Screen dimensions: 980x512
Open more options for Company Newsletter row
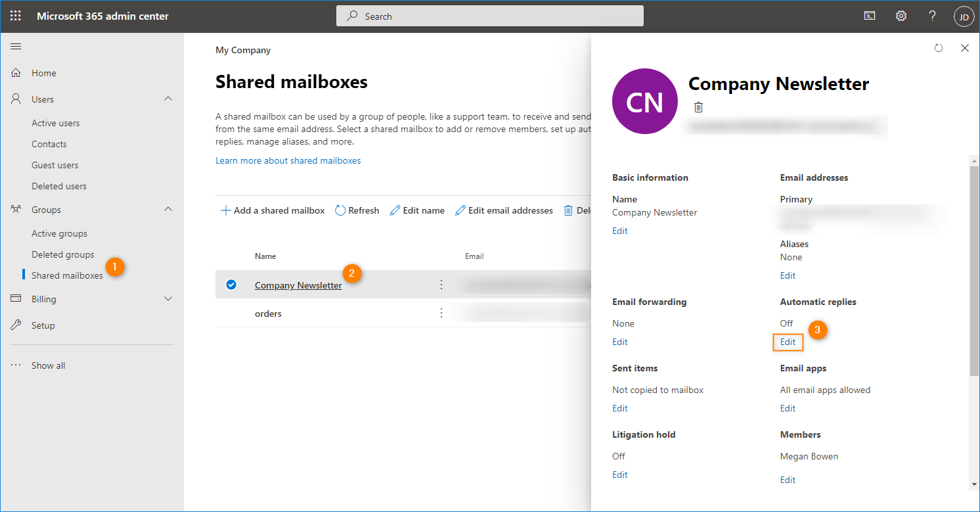(x=441, y=284)
